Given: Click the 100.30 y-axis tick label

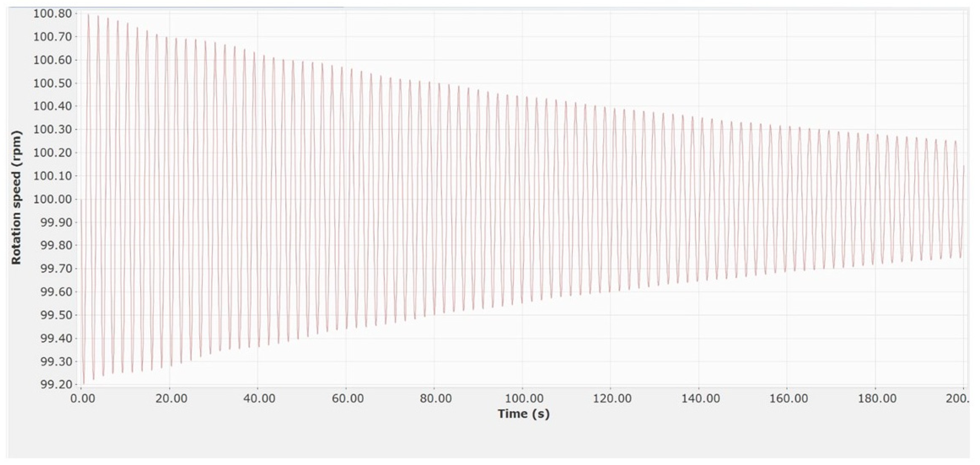Looking at the screenshot, I should tap(53, 130).
